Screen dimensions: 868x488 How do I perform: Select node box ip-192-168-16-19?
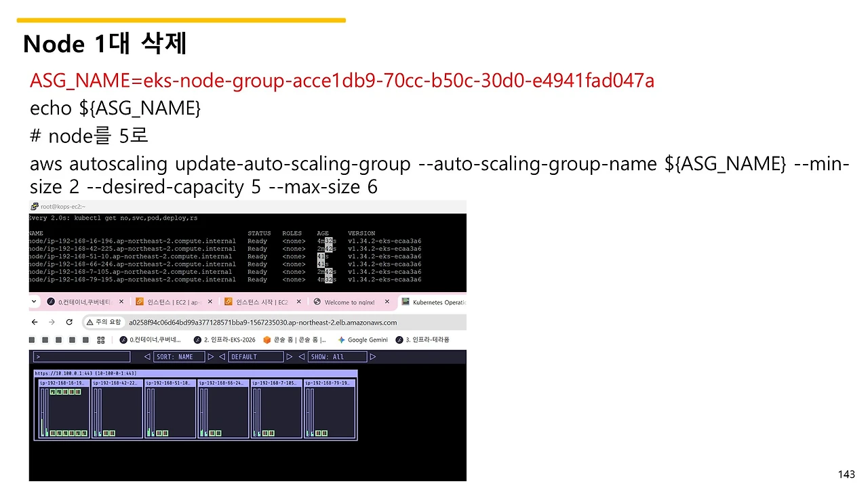coord(64,409)
